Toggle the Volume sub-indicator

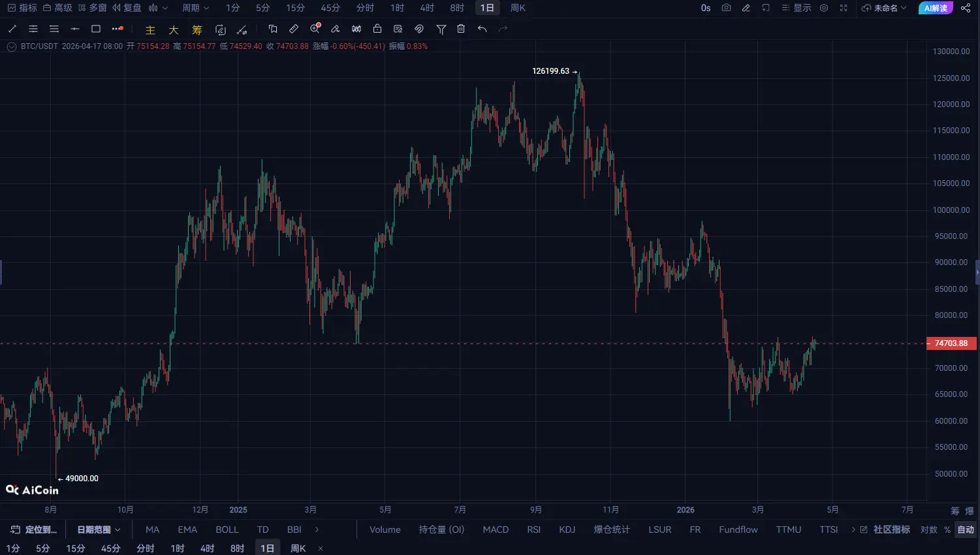pos(385,530)
